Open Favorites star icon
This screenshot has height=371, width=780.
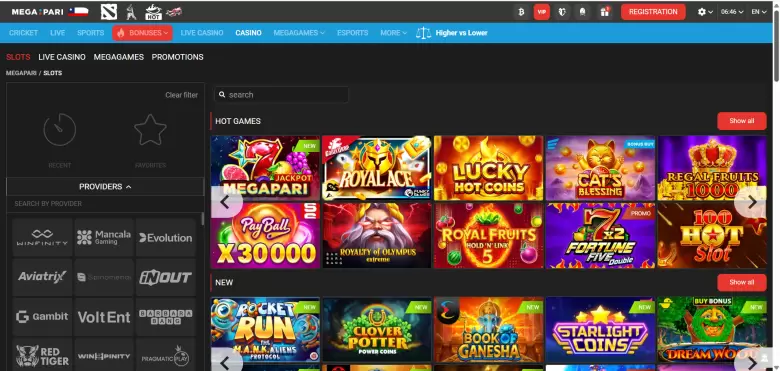tap(150, 130)
